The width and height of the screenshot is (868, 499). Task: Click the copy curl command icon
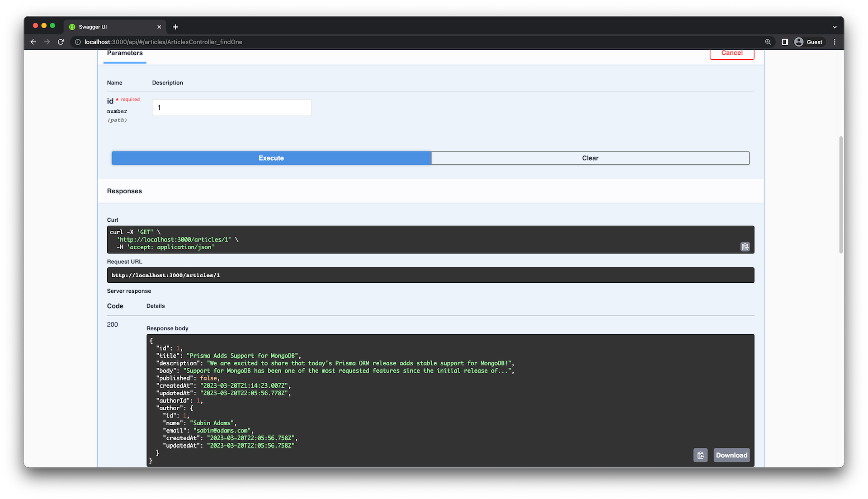coord(745,247)
